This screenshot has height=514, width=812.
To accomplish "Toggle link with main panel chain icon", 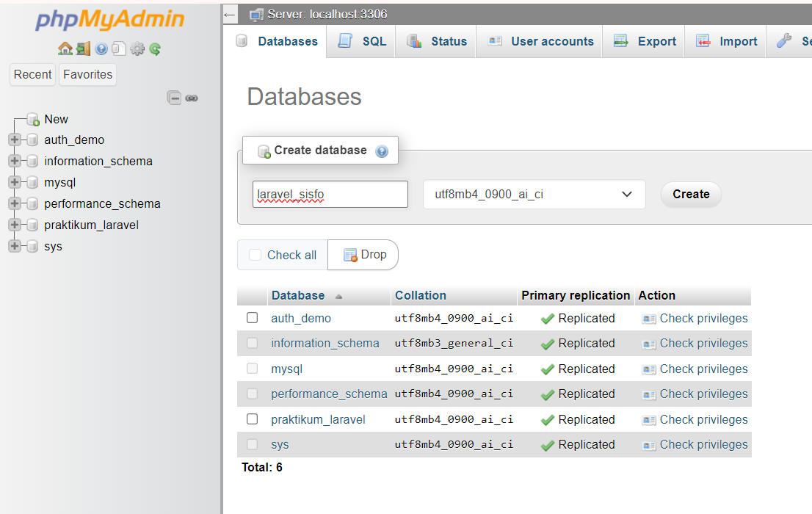I will tap(192, 98).
